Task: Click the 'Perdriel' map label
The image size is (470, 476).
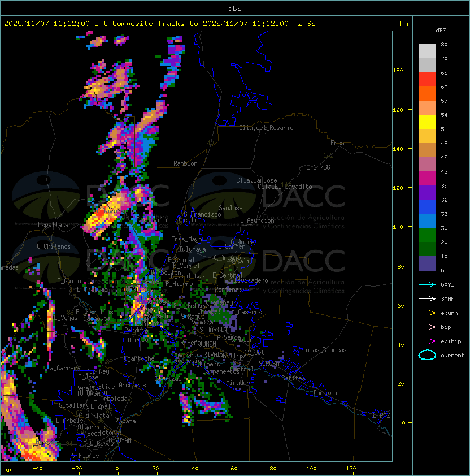Action: (138, 330)
